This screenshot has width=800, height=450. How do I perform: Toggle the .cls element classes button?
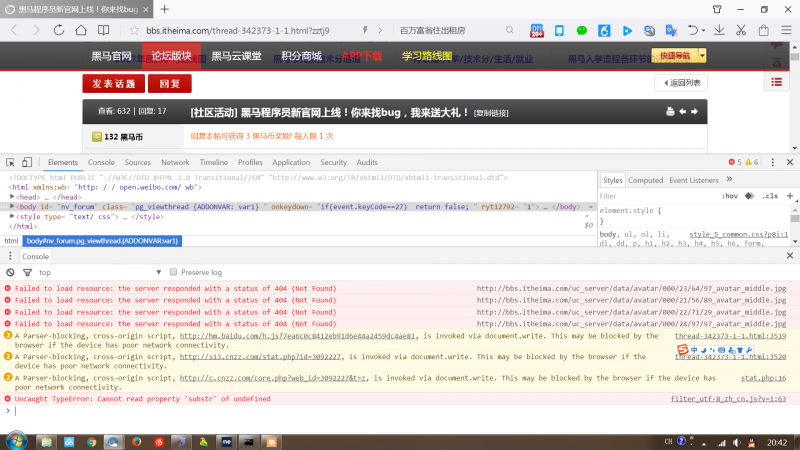[x=770, y=196]
